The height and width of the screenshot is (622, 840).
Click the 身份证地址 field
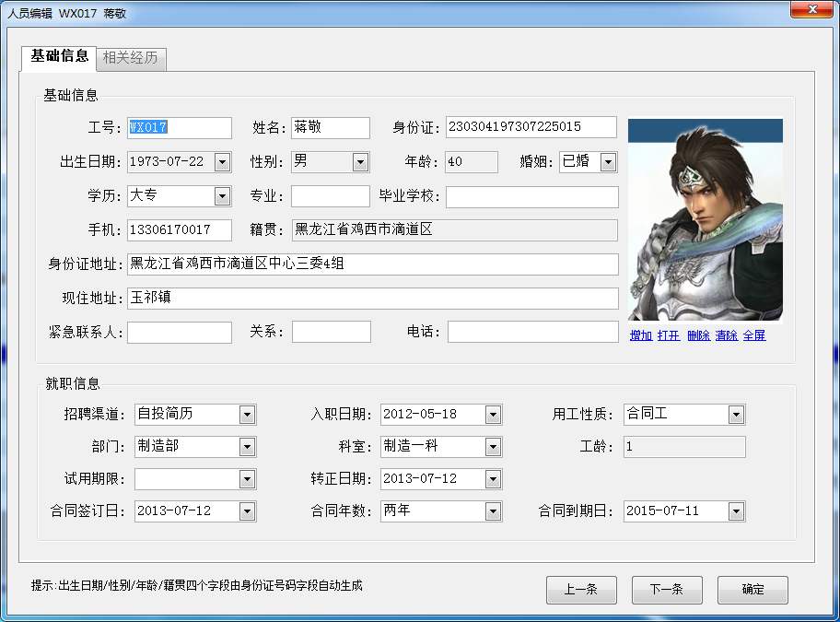click(373, 264)
